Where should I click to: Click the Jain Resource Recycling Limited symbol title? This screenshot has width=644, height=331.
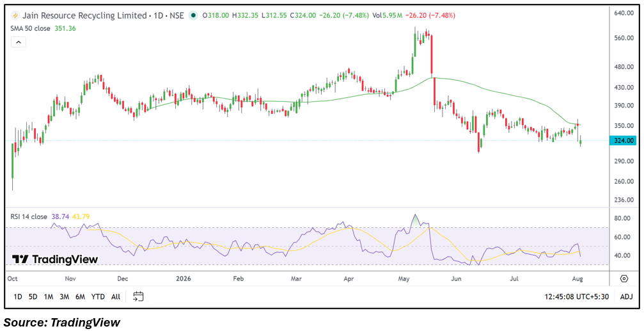point(84,16)
